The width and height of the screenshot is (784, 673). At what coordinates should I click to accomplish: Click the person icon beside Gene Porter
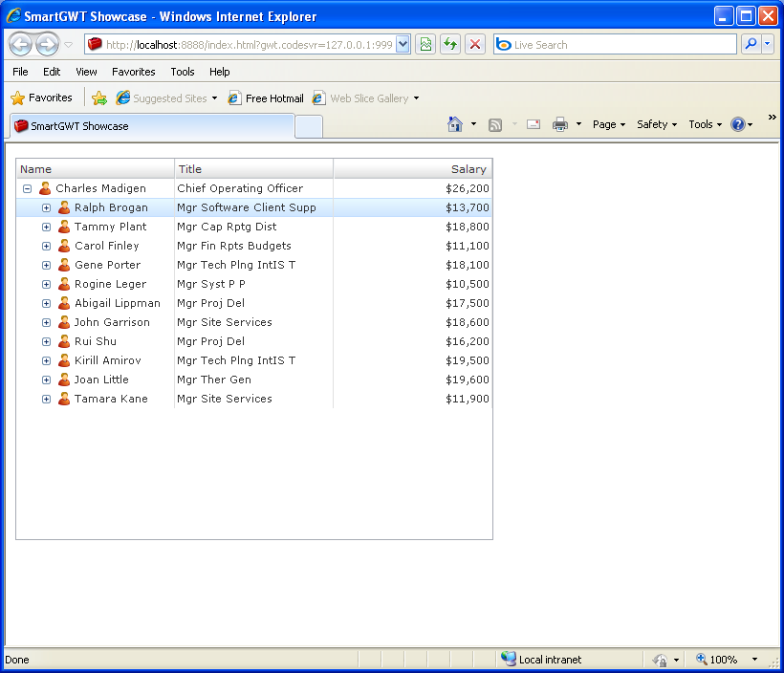tap(64, 265)
